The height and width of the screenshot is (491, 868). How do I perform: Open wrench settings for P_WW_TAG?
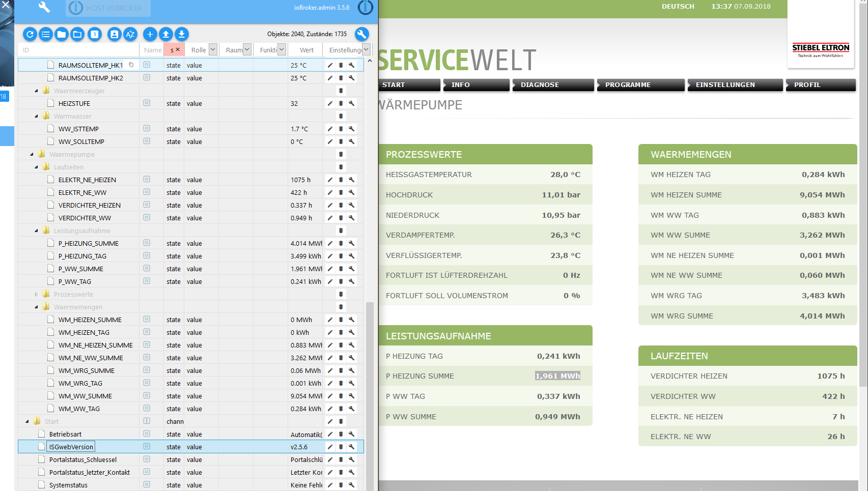pyautogui.click(x=351, y=281)
